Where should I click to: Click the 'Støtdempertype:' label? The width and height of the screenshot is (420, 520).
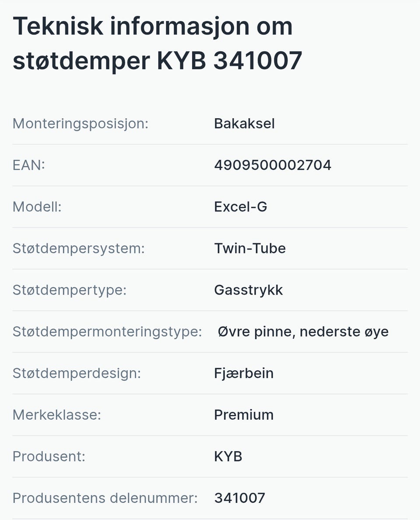click(x=70, y=290)
